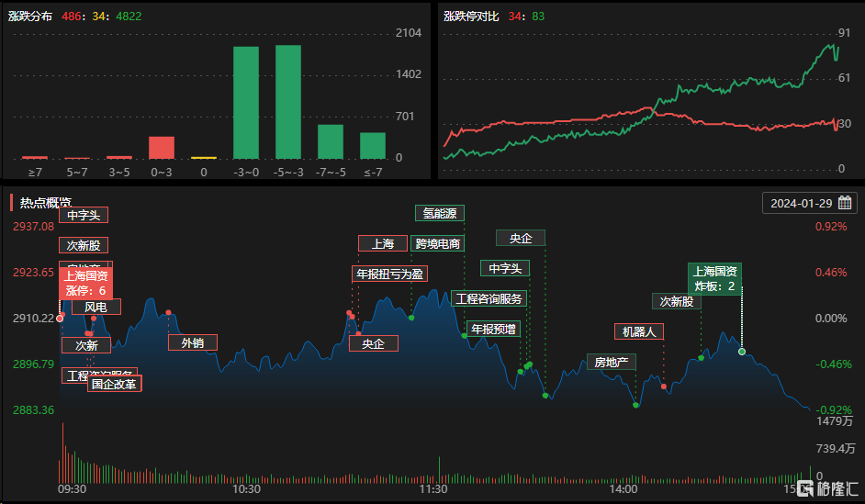Select the 机器人 hotspot label
The image size is (865, 504).
pos(638,331)
